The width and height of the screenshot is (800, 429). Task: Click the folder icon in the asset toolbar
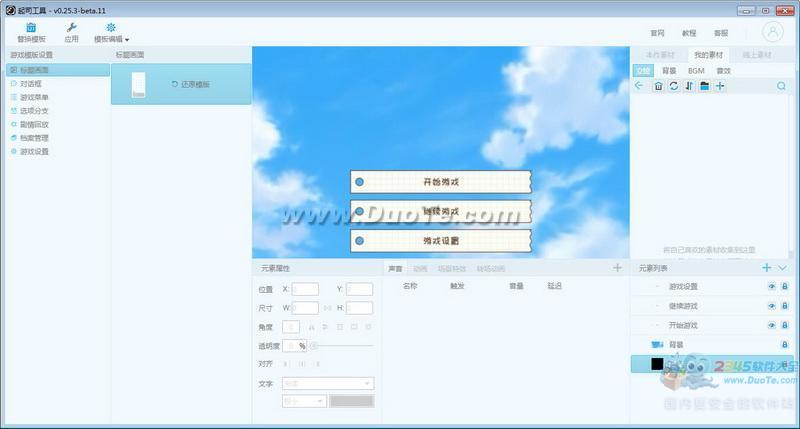click(x=704, y=86)
